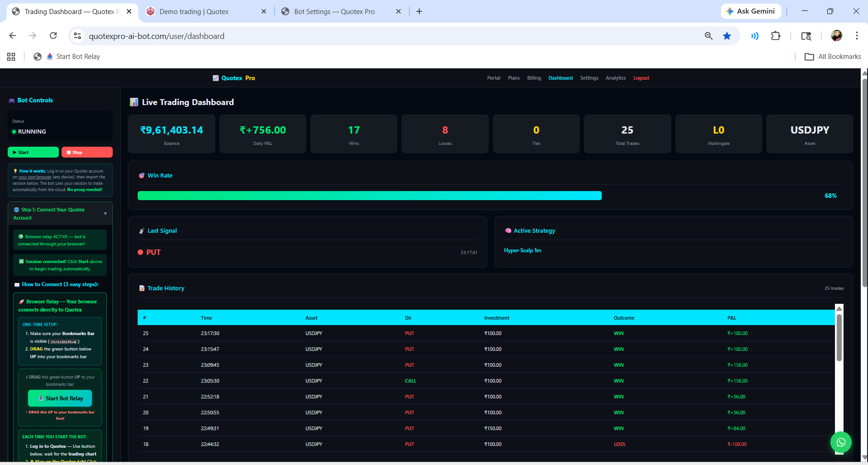Reload the page with the refresh icon
This screenshot has width=868, height=465.
click(53, 36)
